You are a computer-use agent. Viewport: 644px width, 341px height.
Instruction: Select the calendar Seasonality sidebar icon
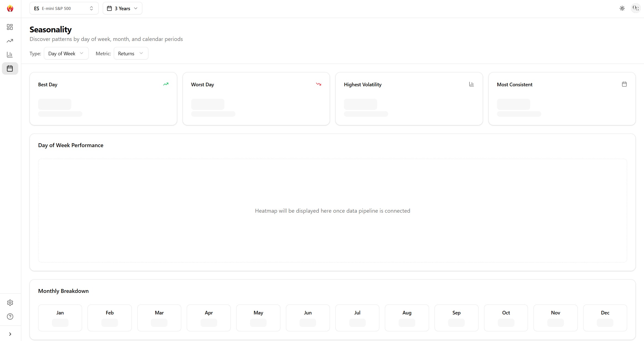click(x=10, y=68)
